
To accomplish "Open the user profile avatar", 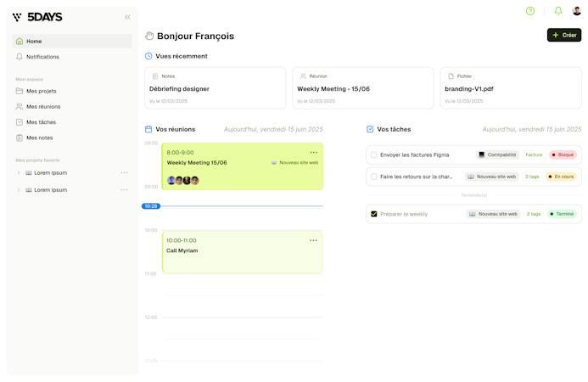I will coord(577,11).
